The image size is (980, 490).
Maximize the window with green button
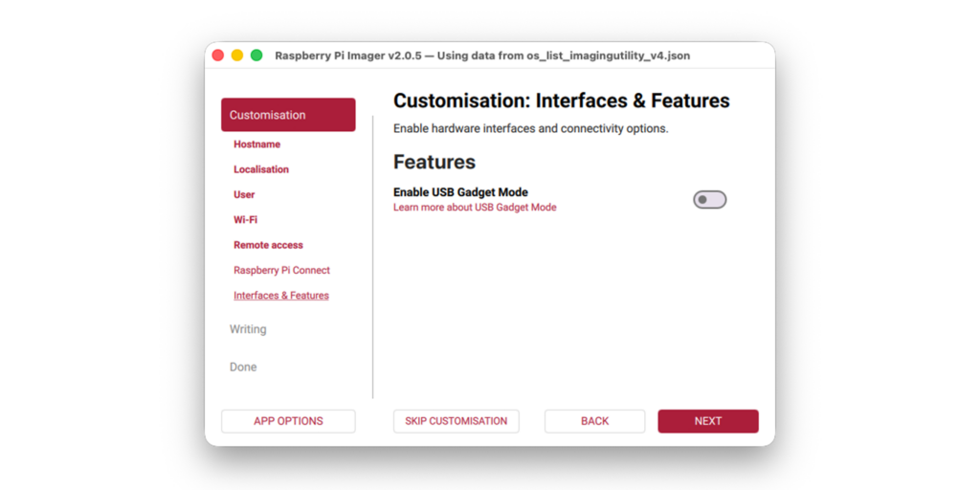[256, 56]
